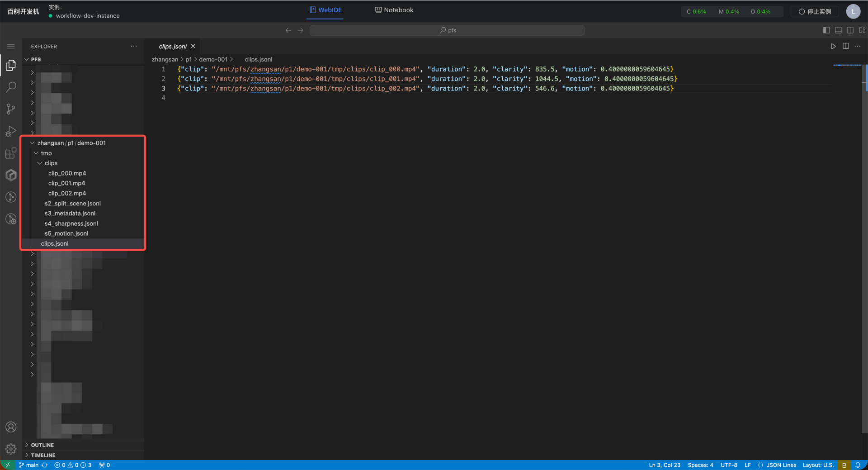Customize layout icon at top right
Image resolution: width=868 pixels, height=470 pixels.
(862, 30)
